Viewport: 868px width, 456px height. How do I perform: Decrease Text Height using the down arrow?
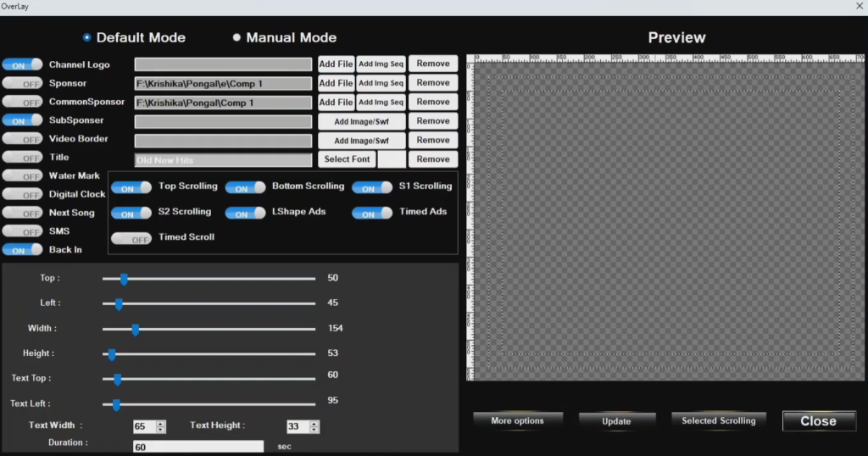pyautogui.click(x=314, y=430)
